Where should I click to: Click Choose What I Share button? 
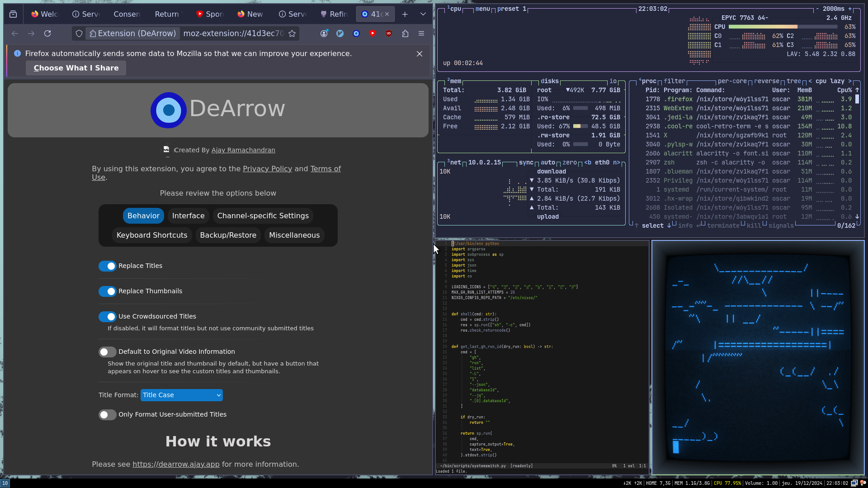click(76, 68)
